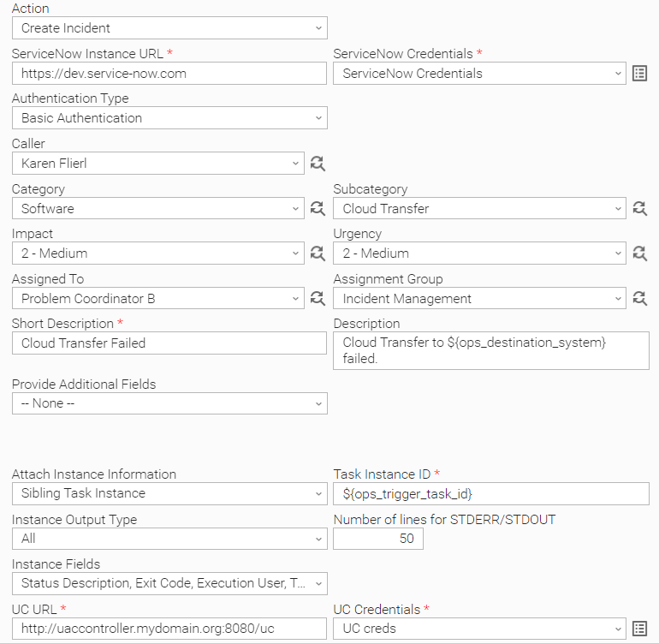Expand the Authentication Type dropdown
The width and height of the screenshot is (659, 644).
pos(169,118)
